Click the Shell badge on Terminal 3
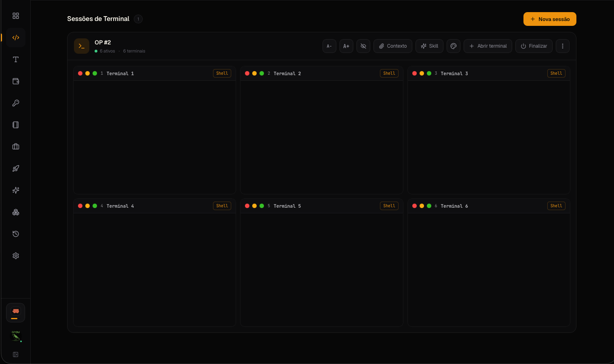Viewport: 614px width, 364px height. (556, 74)
